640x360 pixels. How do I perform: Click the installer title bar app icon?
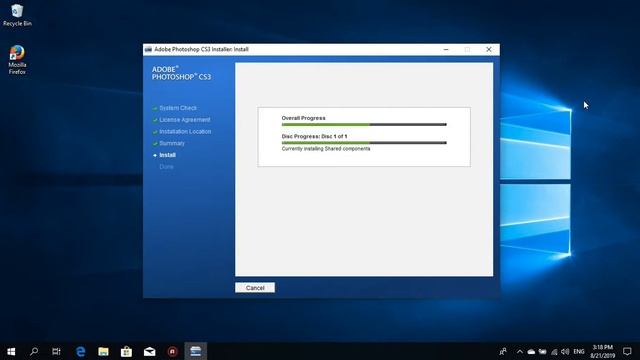tap(148, 49)
